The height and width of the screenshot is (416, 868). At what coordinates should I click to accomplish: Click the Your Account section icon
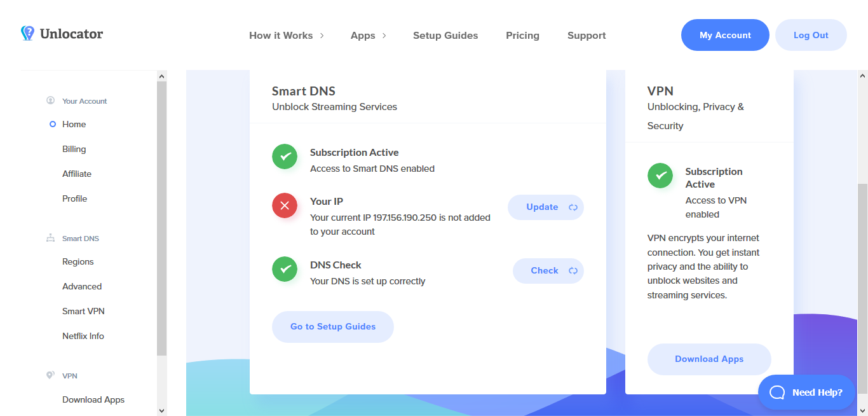pos(50,101)
